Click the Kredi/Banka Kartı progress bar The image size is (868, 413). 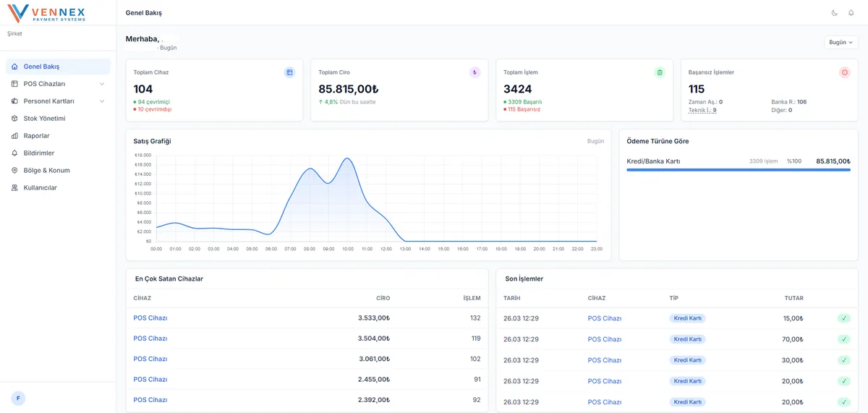click(x=738, y=170)
